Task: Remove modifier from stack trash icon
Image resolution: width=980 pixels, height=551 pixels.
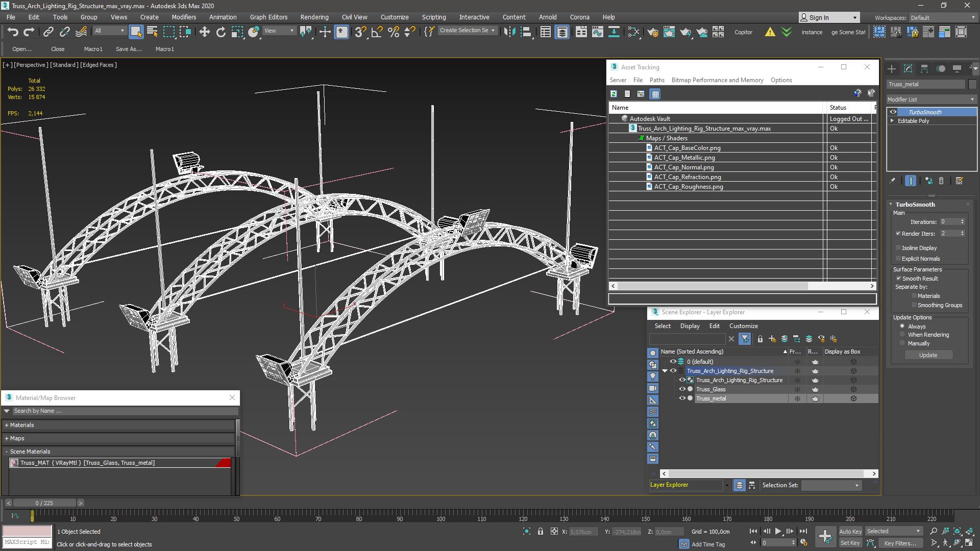Action: coord(941,181)
